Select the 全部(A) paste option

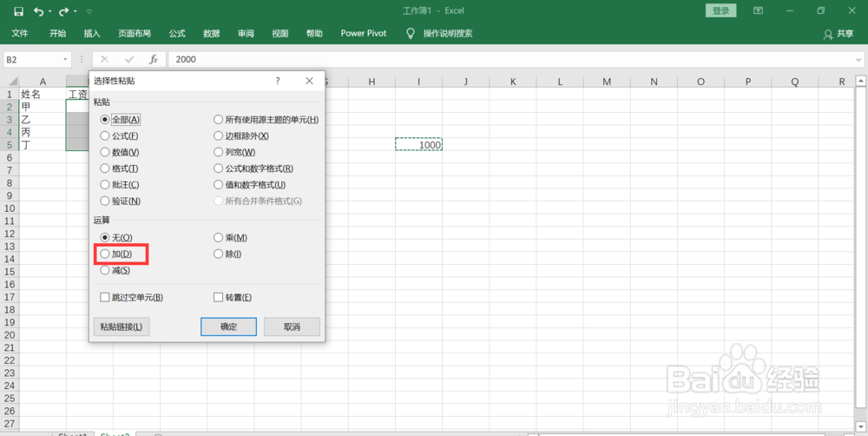click(120, 119)
